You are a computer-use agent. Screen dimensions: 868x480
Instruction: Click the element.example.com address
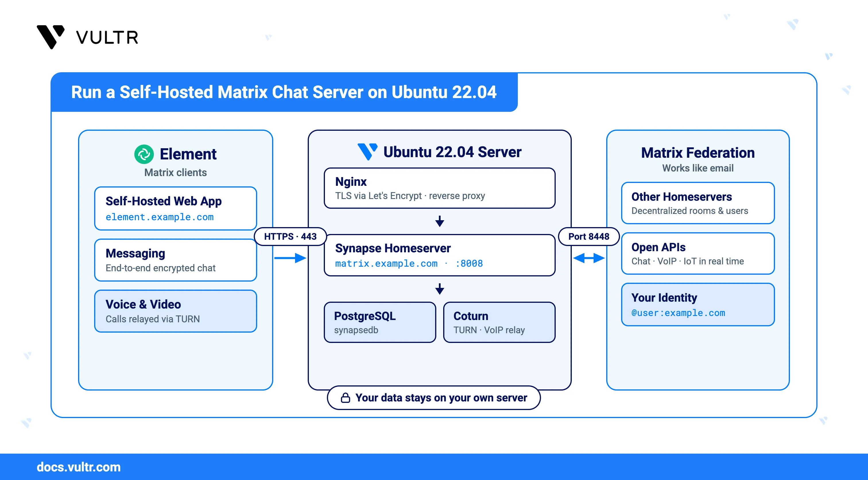pos(160,217)
